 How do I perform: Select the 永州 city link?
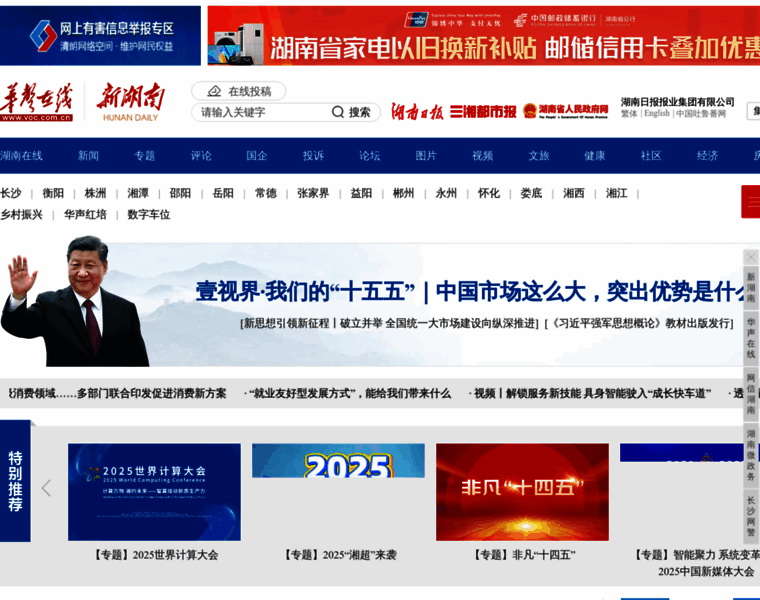446,193
